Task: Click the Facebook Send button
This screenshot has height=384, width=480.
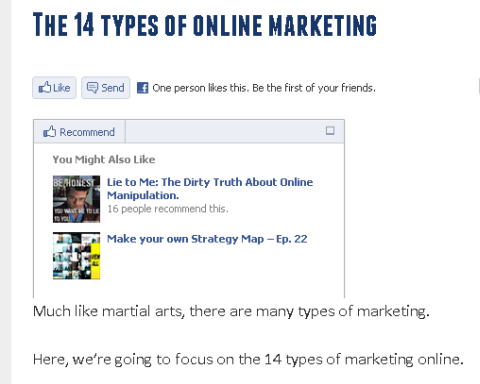Action: (x=106, y=88)
